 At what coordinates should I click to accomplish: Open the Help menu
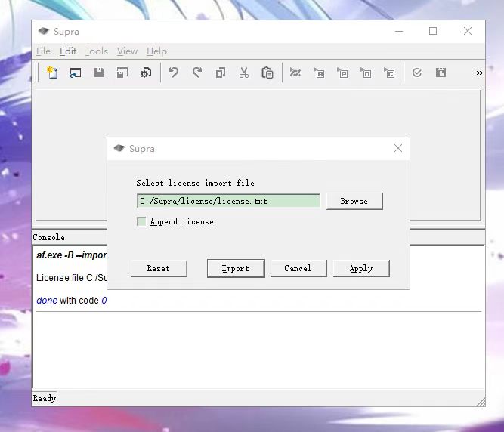[156, 51]
